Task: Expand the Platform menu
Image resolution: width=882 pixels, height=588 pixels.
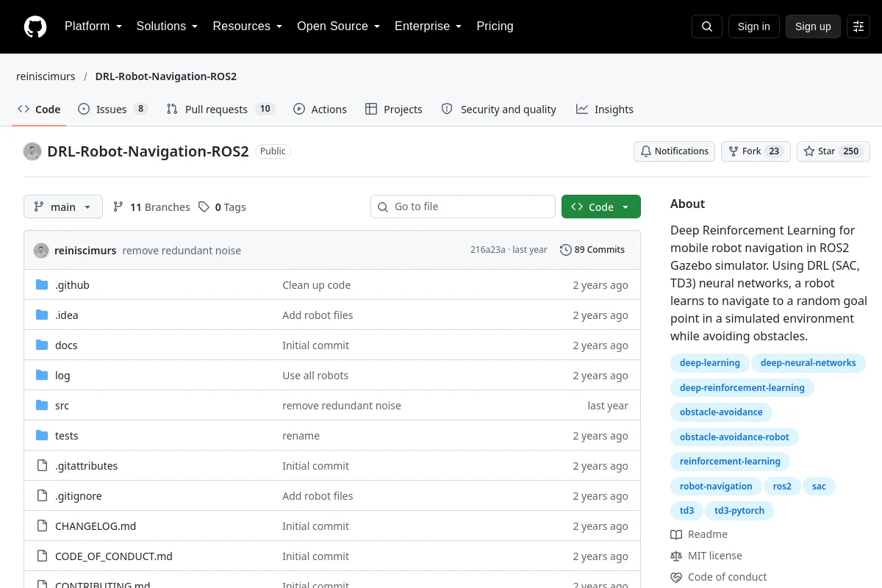Action: tap(93, 26)
